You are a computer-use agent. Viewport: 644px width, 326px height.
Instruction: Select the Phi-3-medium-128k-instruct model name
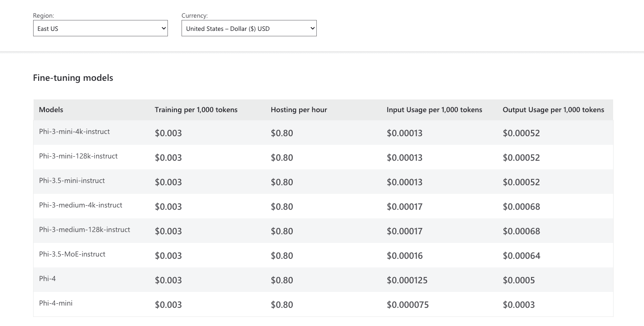click(84, 229)
